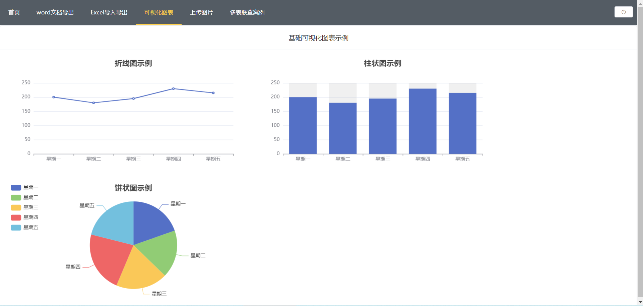The image size is (644, 306).
Task: Click the 基础可视化图表示例 page title
Action: click(x=318, y=38)
